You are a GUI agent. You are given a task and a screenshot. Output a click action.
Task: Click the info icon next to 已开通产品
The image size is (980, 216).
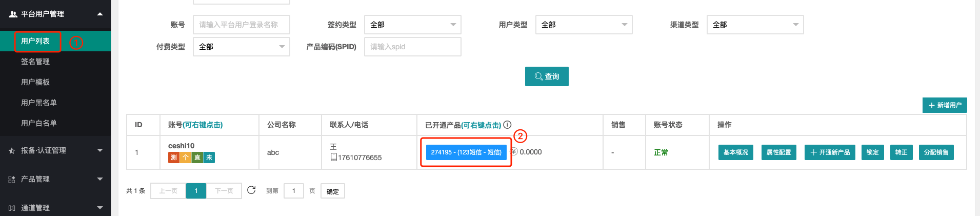point(507,125)
